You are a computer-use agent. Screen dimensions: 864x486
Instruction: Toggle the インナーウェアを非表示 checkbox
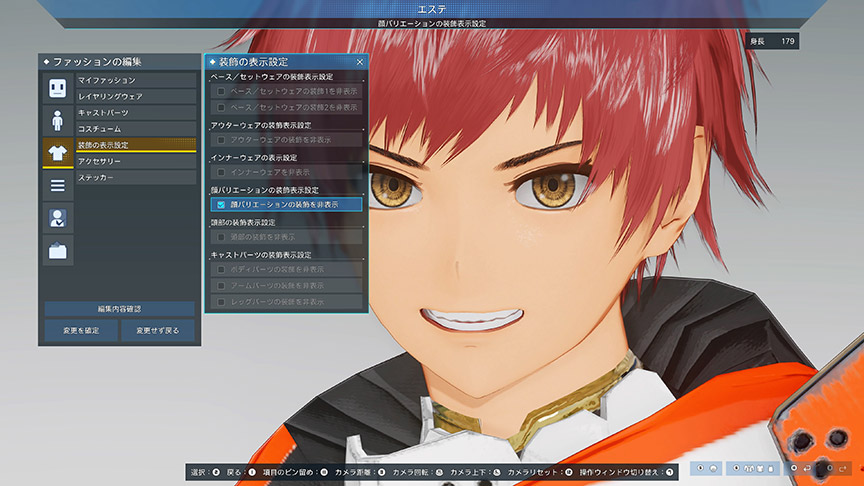point(221,172)
